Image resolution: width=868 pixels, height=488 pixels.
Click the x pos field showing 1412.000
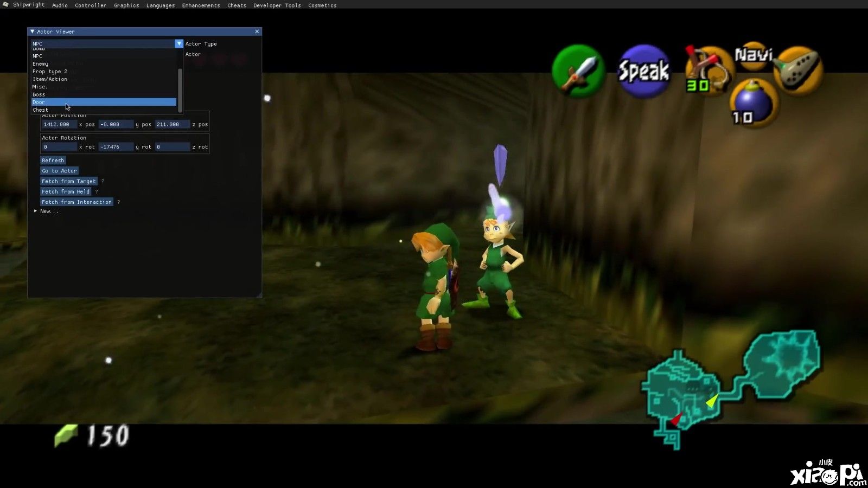click(59, 124)
